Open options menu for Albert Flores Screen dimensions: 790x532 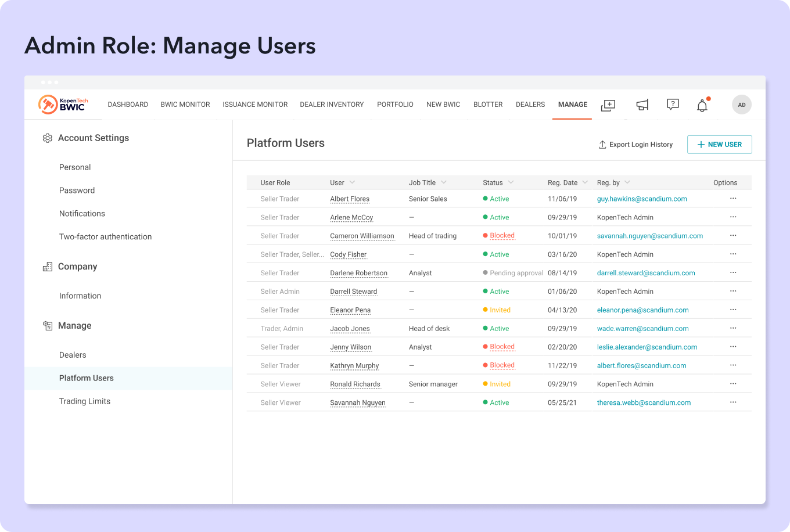click(x=733, y=199)
